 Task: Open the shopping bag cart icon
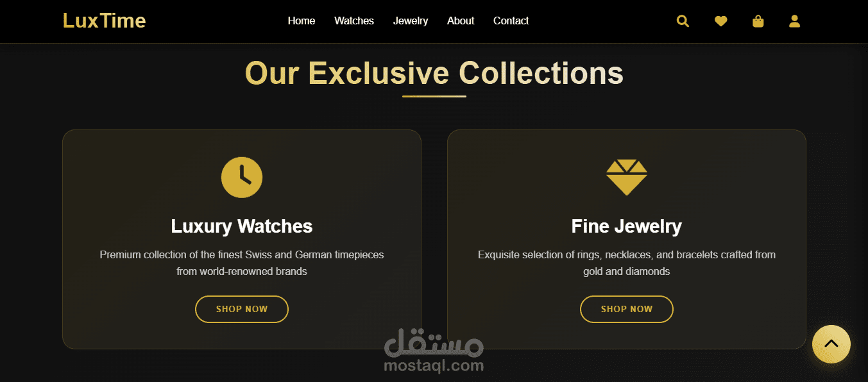click(758, 21)
